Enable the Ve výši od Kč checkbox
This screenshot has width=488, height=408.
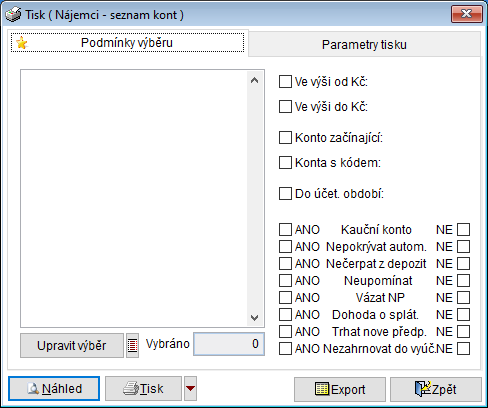(285, 81)
